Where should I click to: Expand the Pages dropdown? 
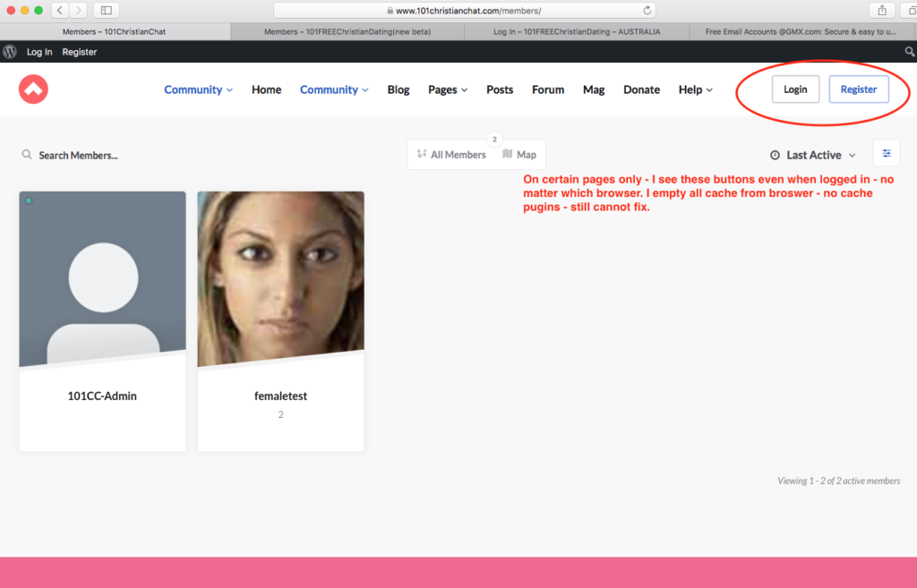coord(448,89)
